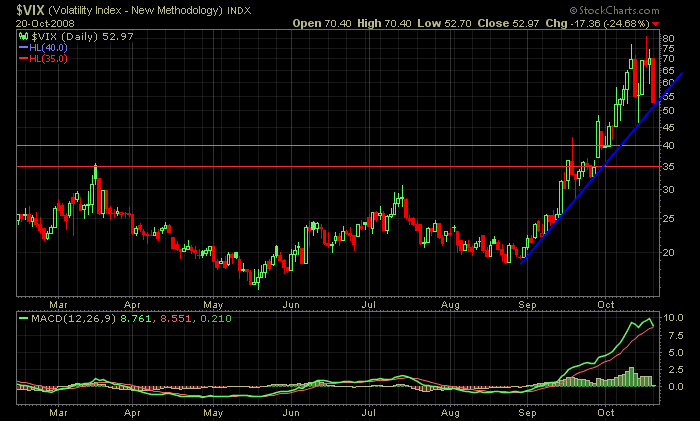This screenshot has width=700, height=421.
Task: Click the May label under the MACD panel
Action: pyautogui.click(x=213, y=413)
